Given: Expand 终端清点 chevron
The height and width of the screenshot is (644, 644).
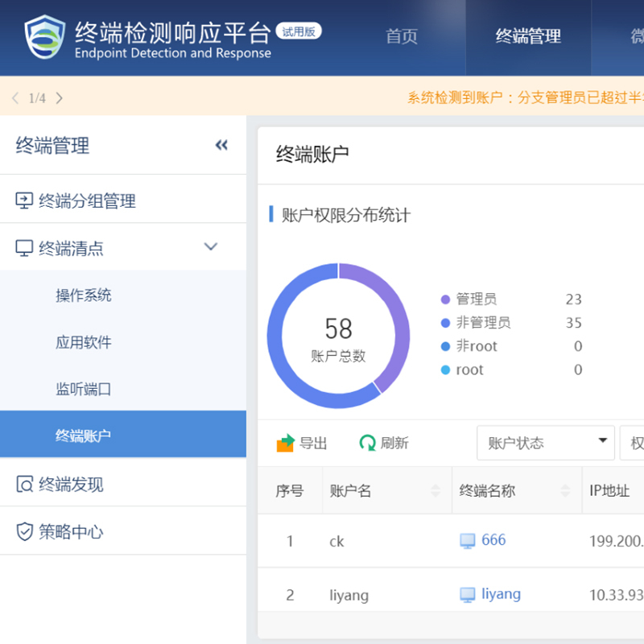Looking at the screenshot, I should tap(211, 246).
